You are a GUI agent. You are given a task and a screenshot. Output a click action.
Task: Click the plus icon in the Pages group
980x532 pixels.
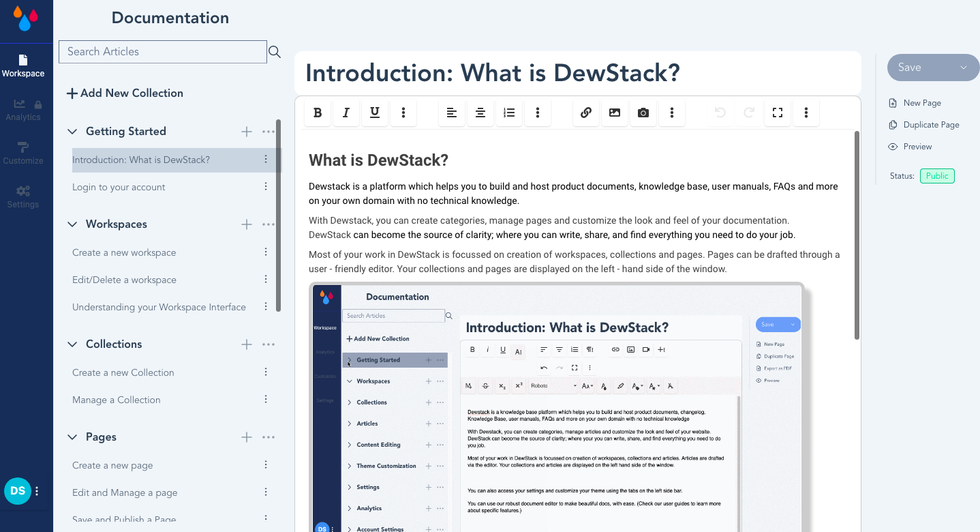coord(247,437)
